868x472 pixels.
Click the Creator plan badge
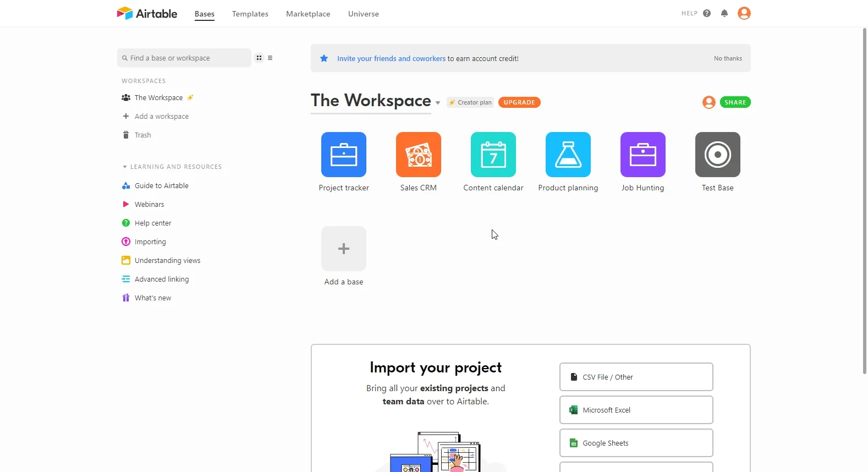click(x=470, y=102)
